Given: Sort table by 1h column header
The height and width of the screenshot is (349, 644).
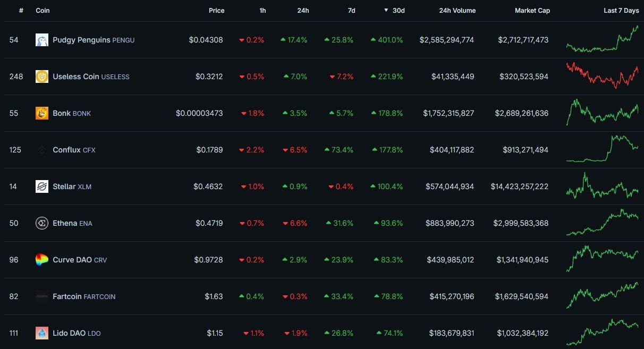Looking at the screenshot, I should click(x=262, y=11).
